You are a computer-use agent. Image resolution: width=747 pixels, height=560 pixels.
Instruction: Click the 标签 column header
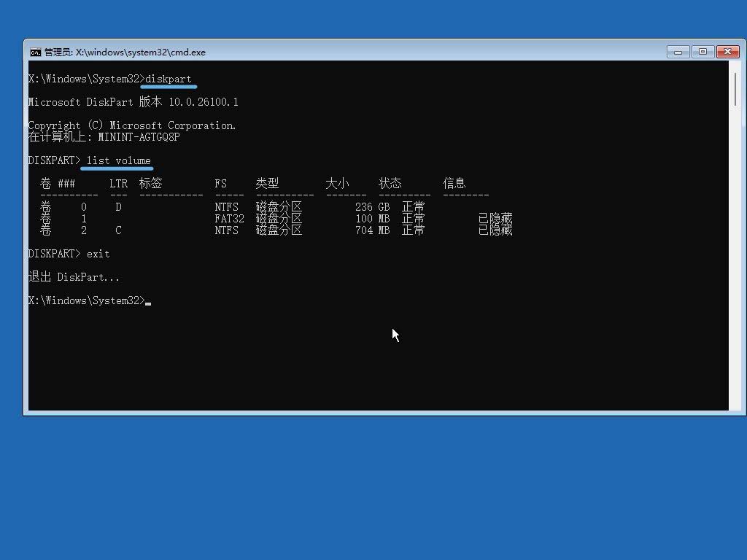151,183
